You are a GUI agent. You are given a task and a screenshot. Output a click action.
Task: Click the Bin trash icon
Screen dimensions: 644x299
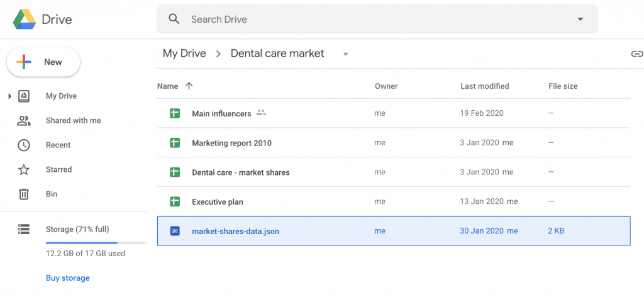point(24,194)
